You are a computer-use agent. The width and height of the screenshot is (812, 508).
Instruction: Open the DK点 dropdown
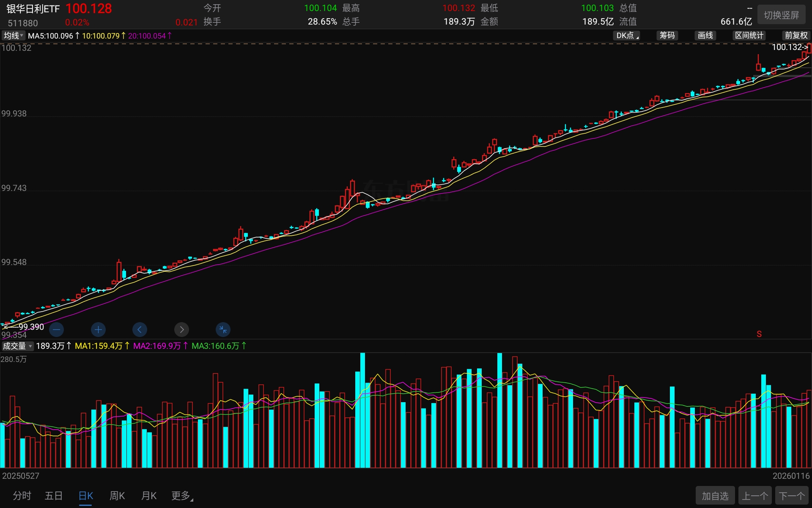pyautogui.click(x=627, y=36)
